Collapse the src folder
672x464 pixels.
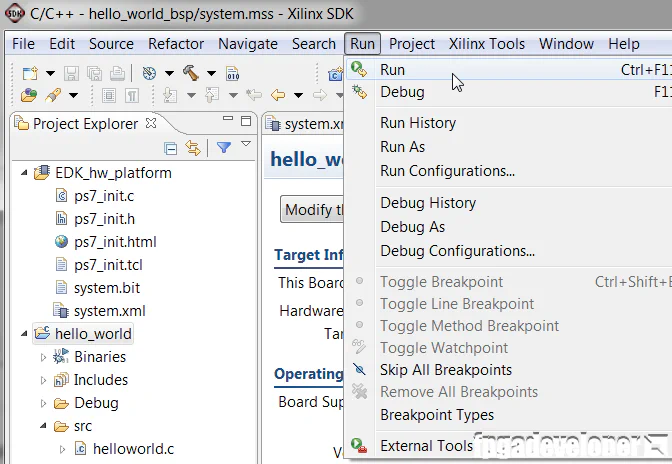[43, 426]
